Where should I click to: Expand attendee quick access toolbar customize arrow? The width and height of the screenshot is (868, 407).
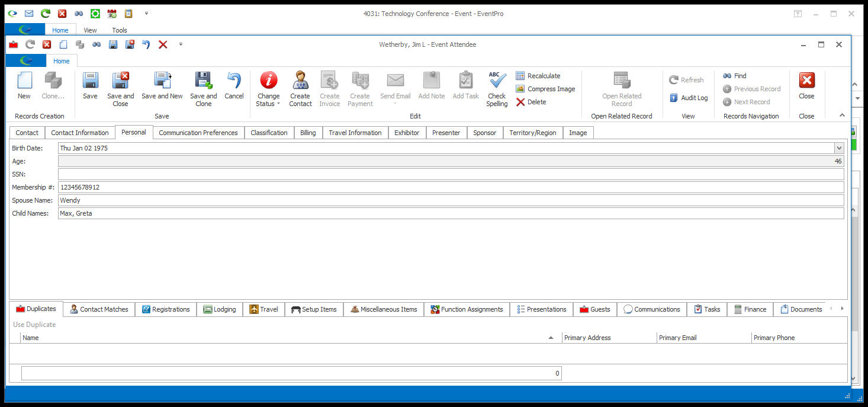181,44
